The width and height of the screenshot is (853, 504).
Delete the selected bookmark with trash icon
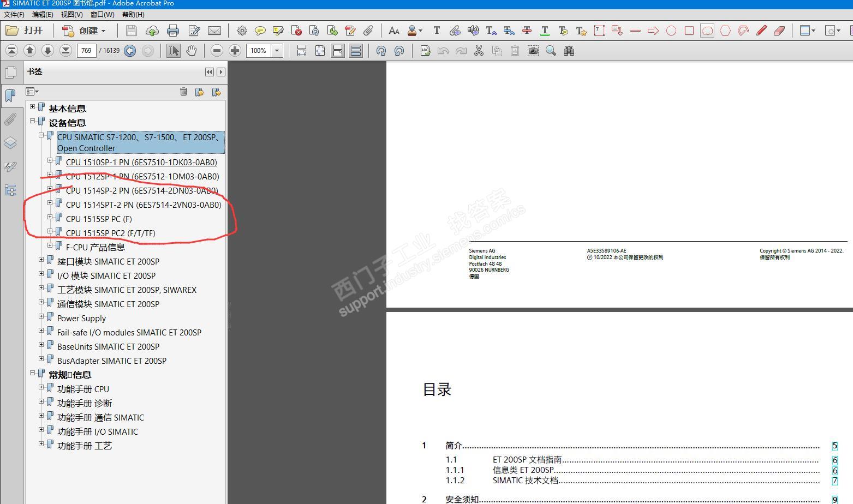point(183,92)
